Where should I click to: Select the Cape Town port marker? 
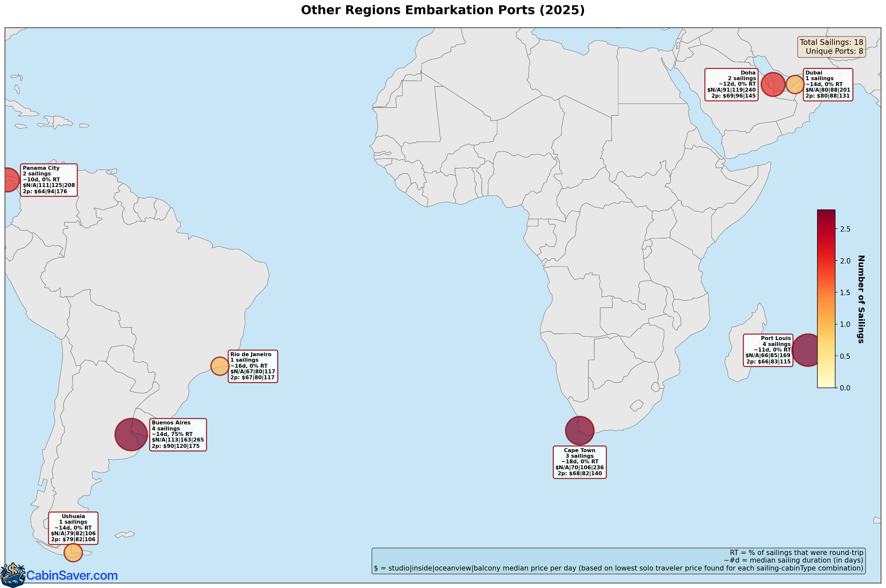(579, 430)
